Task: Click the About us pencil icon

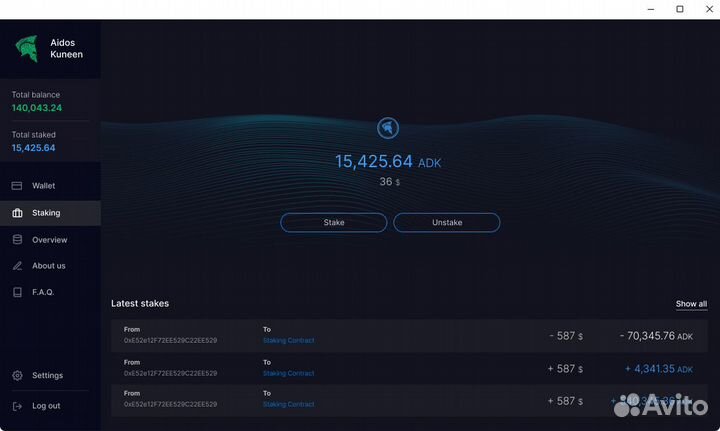Action: (17, 266)
